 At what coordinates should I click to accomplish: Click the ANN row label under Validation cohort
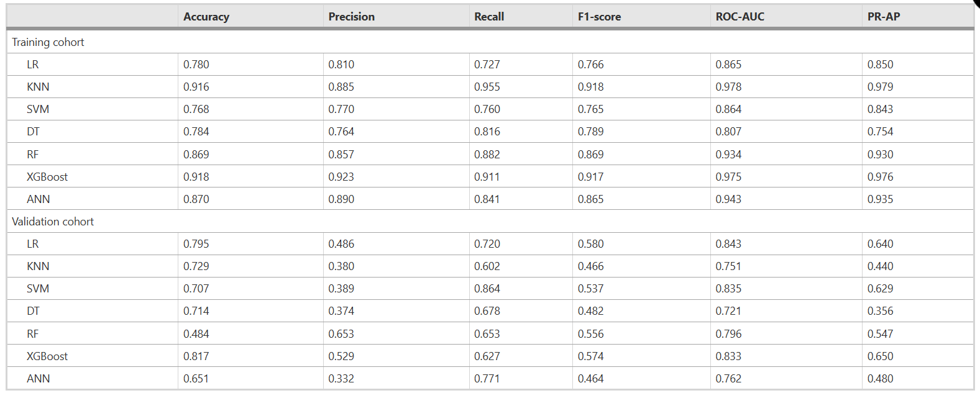click(38, 379)
